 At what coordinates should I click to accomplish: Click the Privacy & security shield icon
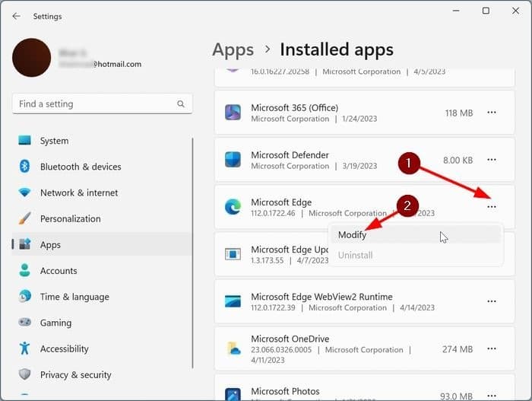24,374
